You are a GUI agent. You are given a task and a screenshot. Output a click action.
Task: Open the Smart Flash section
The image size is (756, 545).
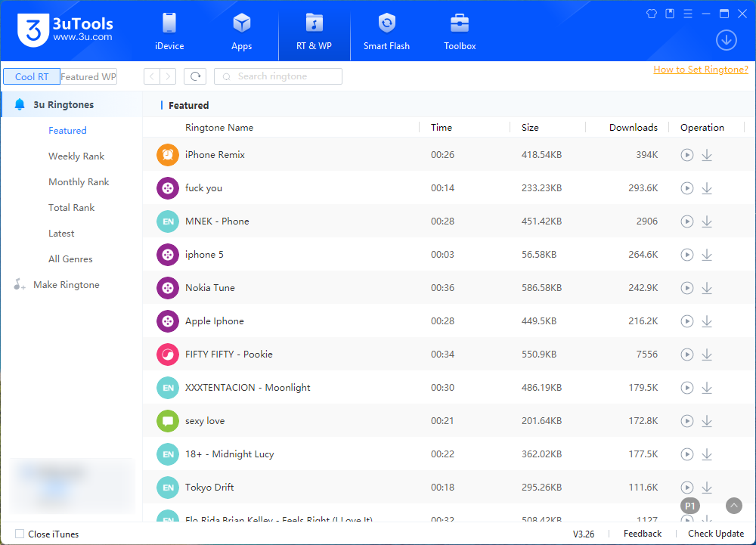click(x=386, y=32)
